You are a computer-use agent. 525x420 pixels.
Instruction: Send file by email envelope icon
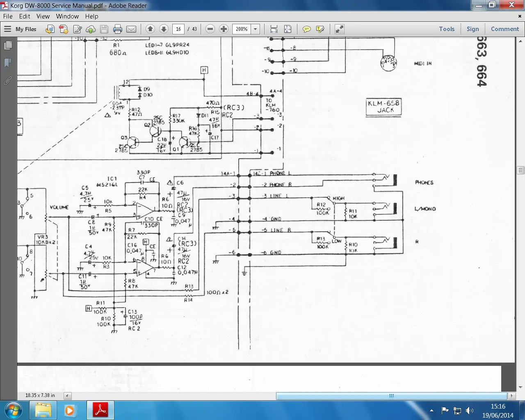tap(131, 29)
